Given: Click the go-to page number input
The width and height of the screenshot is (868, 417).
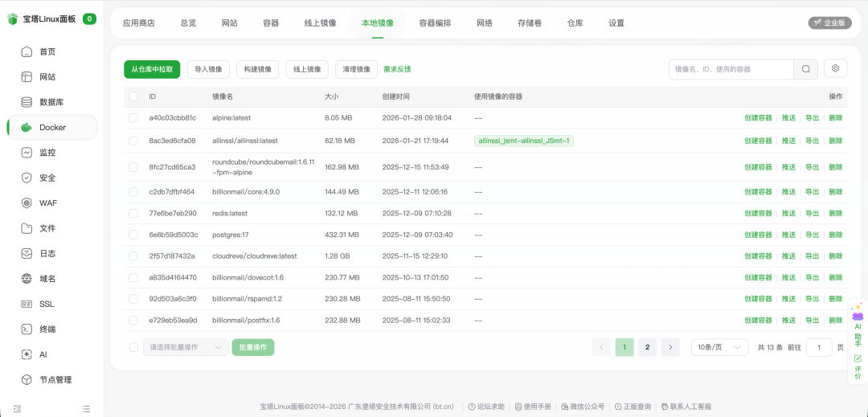Looking at the screenshot, I should 819,347.
